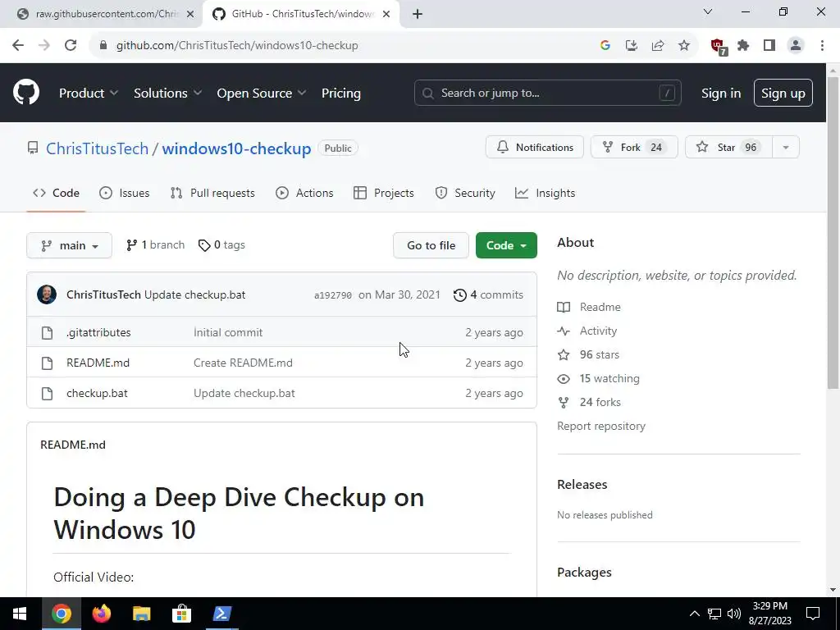Expand the Solutions menu
The image size is (840, 630).
[x=167, y=93]
